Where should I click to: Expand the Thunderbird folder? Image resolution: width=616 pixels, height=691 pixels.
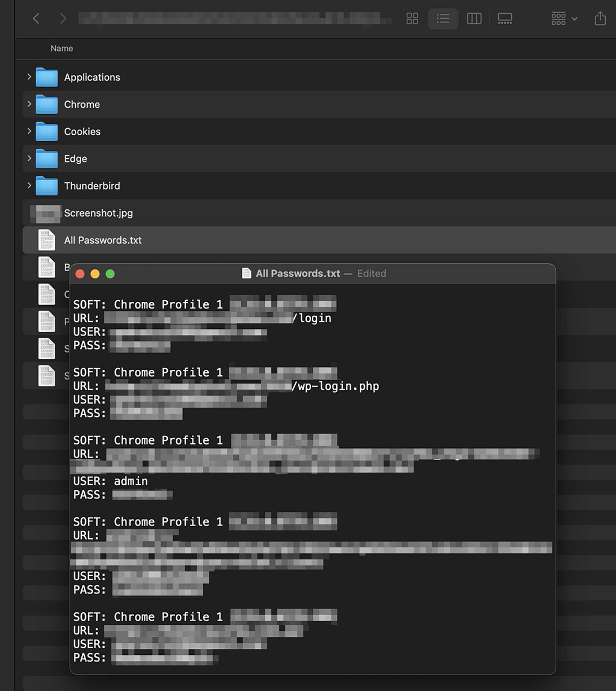[29, 185]
